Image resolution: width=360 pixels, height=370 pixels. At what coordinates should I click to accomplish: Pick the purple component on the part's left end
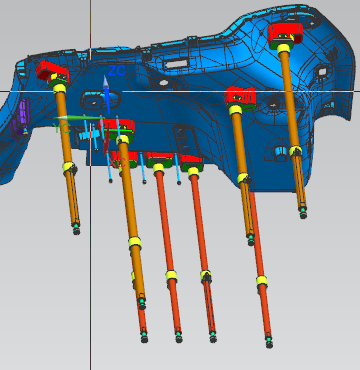[20, 118]
